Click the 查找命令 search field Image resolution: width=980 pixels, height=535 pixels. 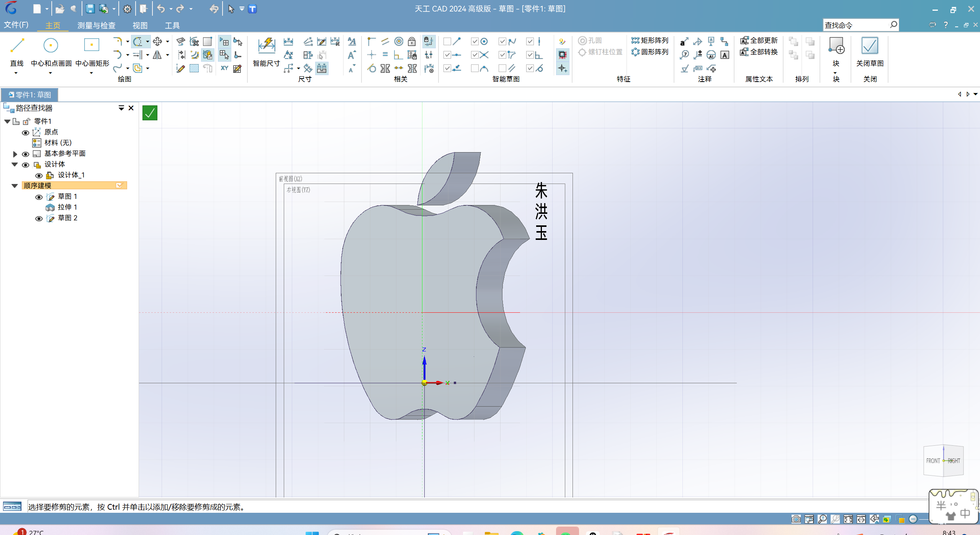click(x=856, y=25)
